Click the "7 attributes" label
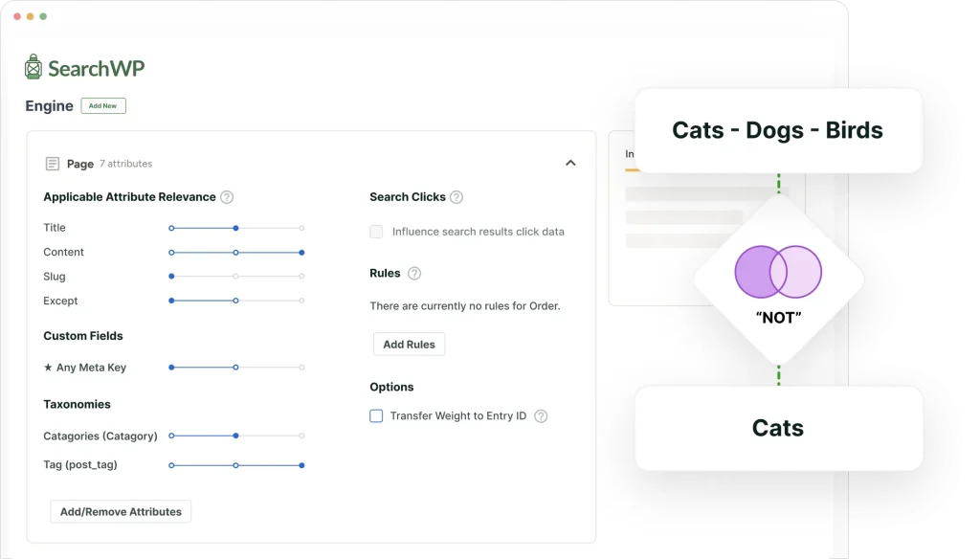Viewport: 980px width, 559px height. click(125, 164)
